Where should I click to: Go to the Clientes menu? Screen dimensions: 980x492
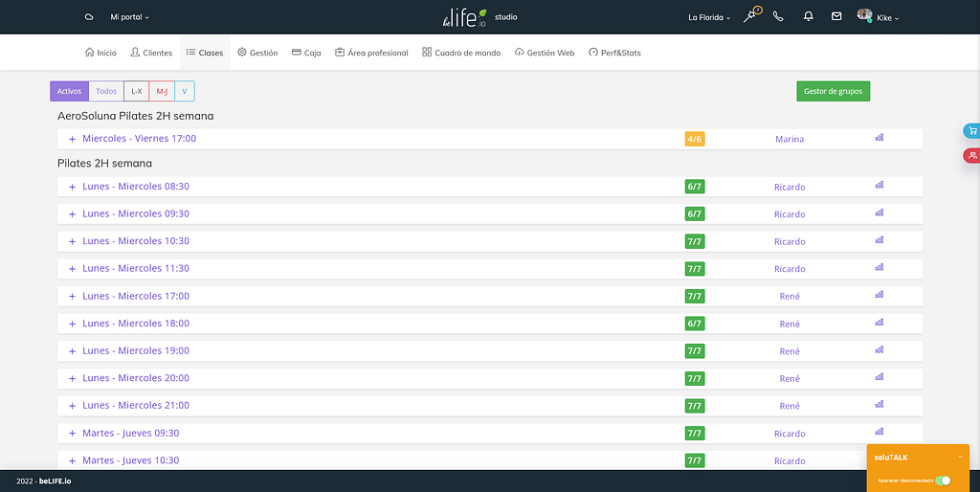tap(151, 53)
